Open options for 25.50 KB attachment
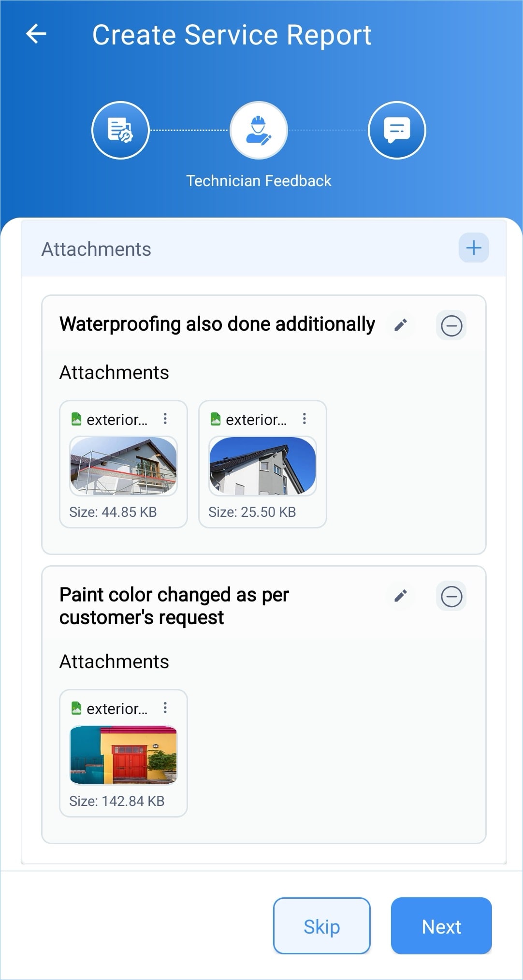The height and width of the screenshot is (980, 523). [x=305, y=419]
